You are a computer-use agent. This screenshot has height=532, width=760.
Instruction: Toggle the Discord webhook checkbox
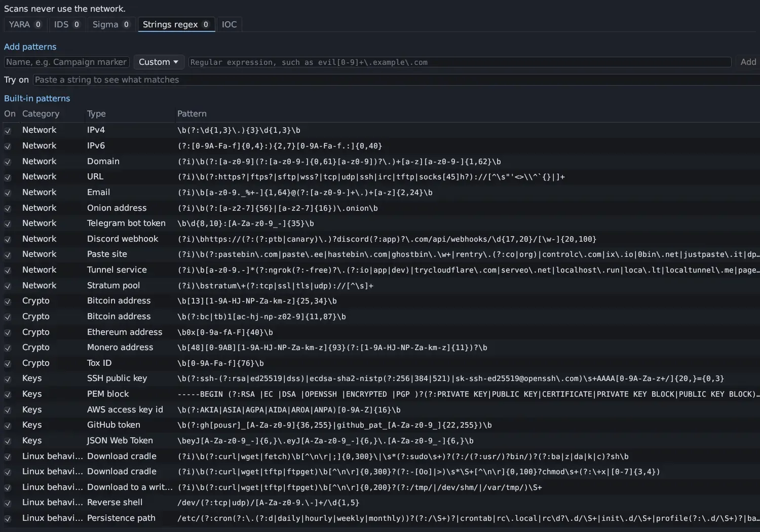point(8,240)
